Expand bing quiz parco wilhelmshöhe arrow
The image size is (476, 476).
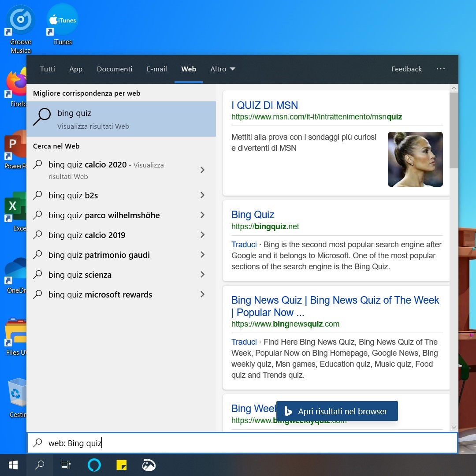(x=202, y=215)
